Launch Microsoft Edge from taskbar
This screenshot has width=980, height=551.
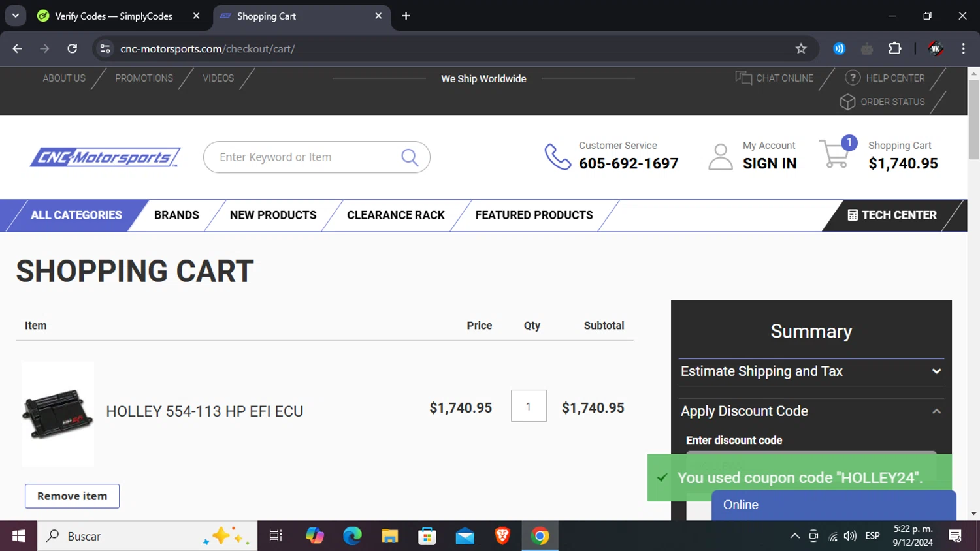click(x=352, y=536)
